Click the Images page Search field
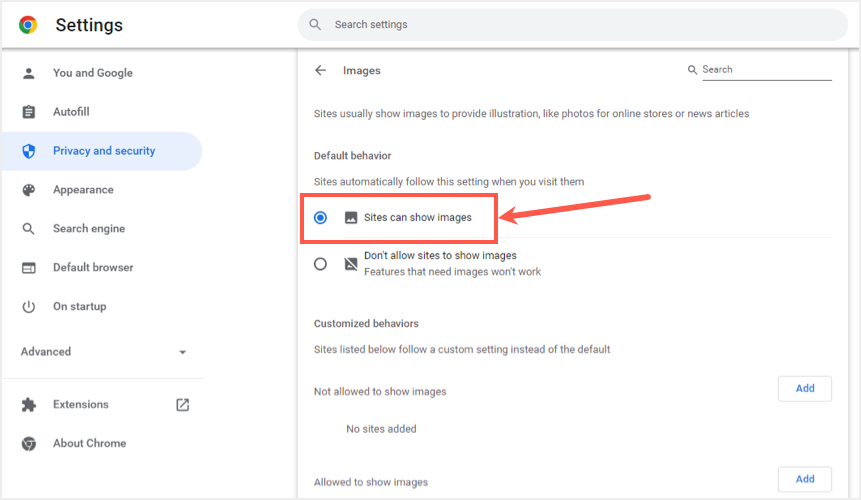The width and height of the screenshot is (861, 500). pos(765,70)
